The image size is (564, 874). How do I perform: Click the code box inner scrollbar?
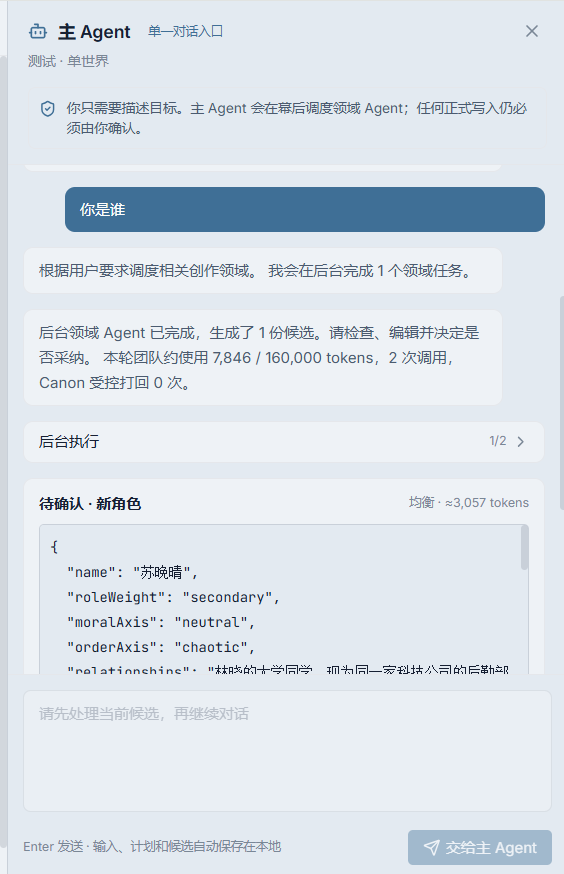pos(524,548)
